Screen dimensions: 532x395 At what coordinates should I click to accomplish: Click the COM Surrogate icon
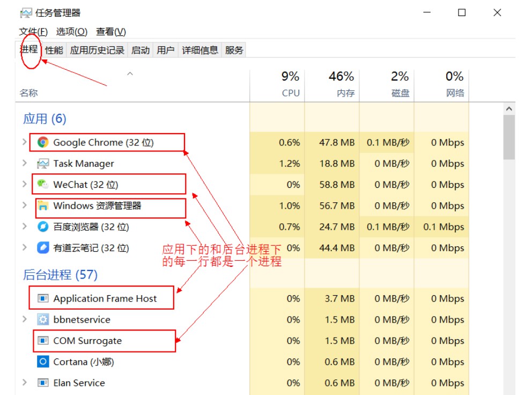(43, 340)
